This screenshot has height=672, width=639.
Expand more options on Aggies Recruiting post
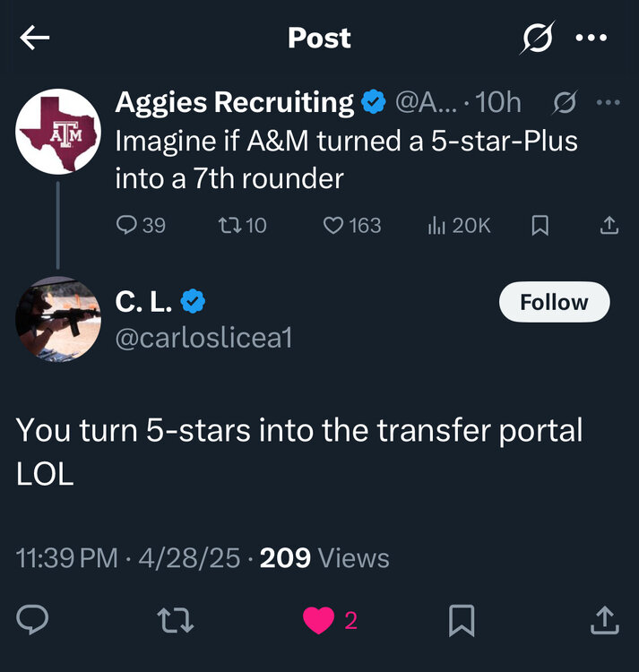click(608, 103)
